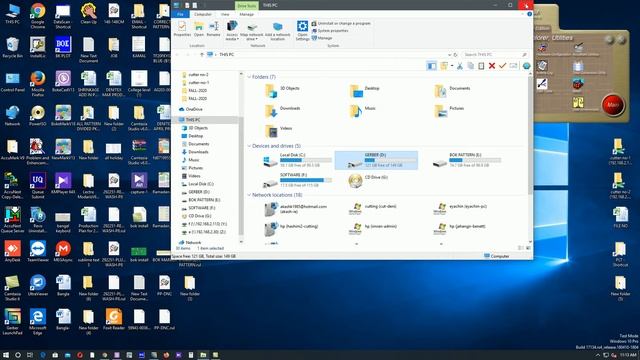
Task: Collapse the Network locations group
Action: click(x=249, y=195)
